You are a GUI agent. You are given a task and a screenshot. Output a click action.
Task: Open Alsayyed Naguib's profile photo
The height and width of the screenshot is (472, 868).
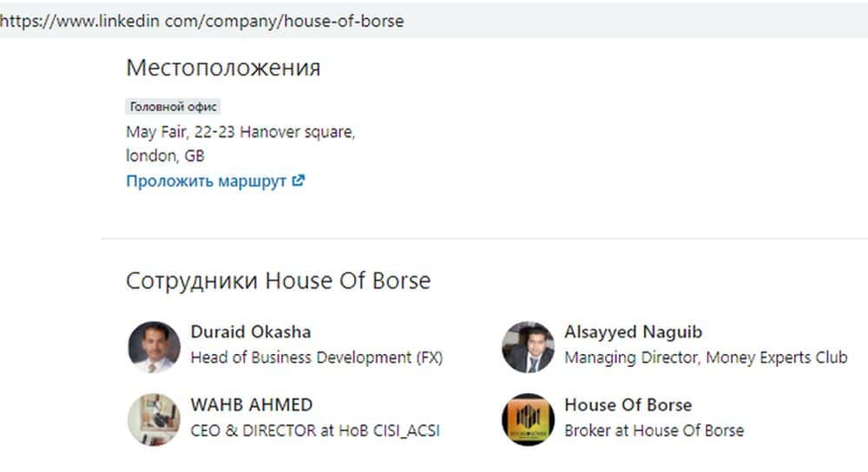tap(528, 347)
